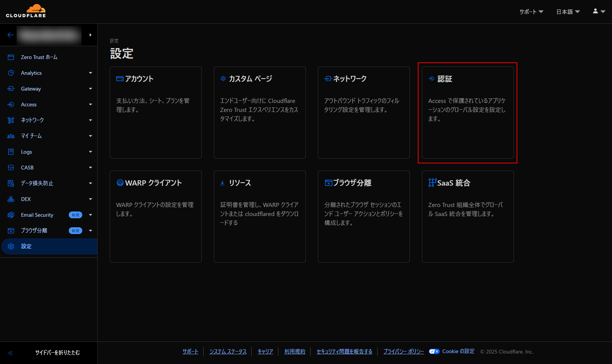The height and width of the screenshot is (364, 612).
Task: Click the DEX icon in sidebar
Action: pyautogui.click(x=11, y=199)
